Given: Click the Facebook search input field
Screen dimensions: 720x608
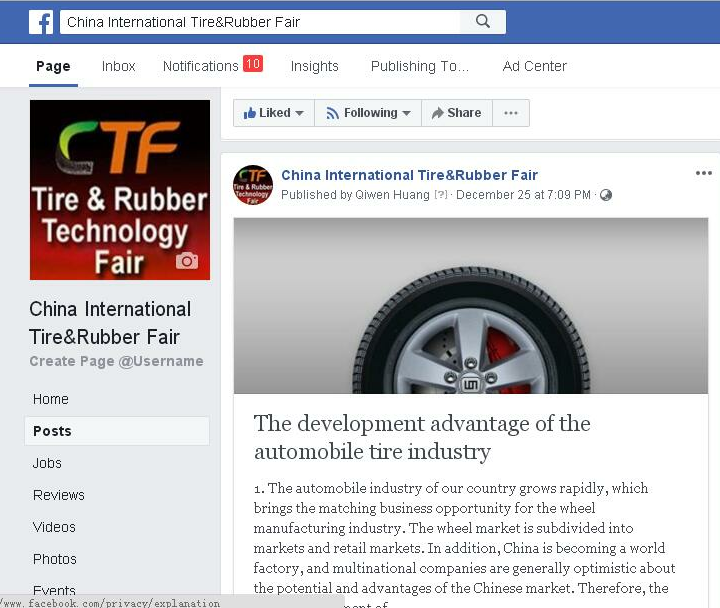Looking at the screenshot, I should [260, 22].
